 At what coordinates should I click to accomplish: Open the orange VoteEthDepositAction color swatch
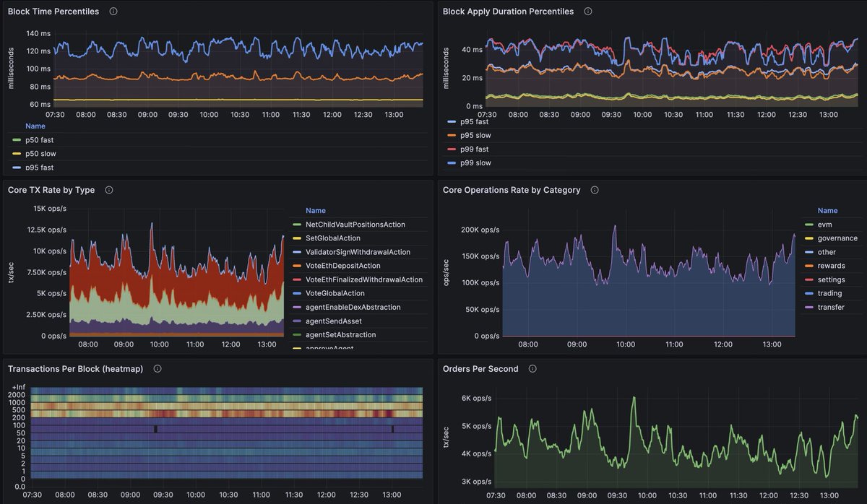click(296, 266)
